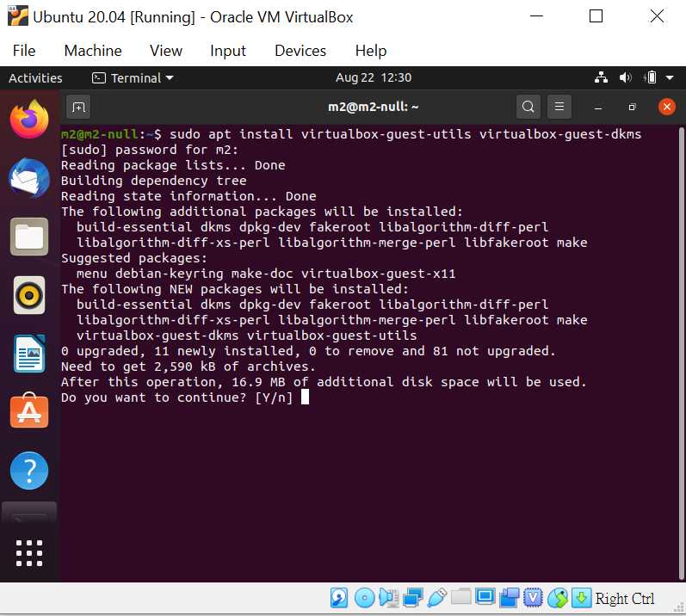Image resolution: width=686 pixels, height=616 pixels.
Task: Click the Terminal icon in the dock
Action: pos(29,513)
